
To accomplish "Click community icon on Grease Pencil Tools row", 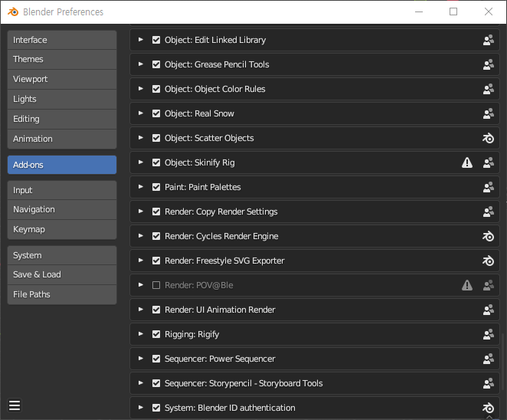I will tap(489, 64).
